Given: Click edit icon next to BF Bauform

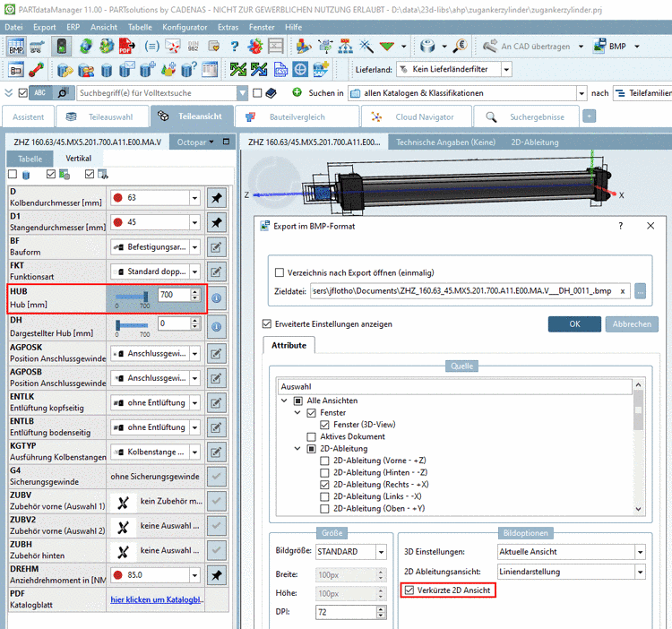Looking at the screenshot, I should pos(216,246).
